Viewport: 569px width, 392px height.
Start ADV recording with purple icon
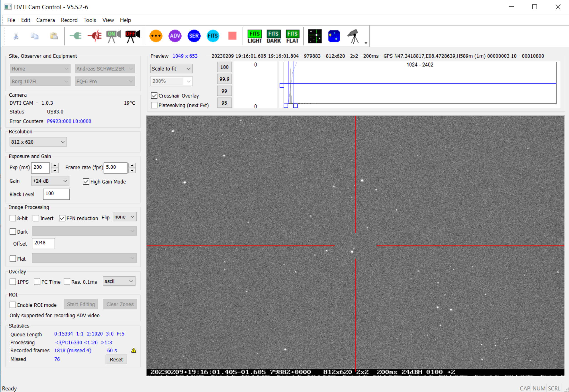[175, 36]
